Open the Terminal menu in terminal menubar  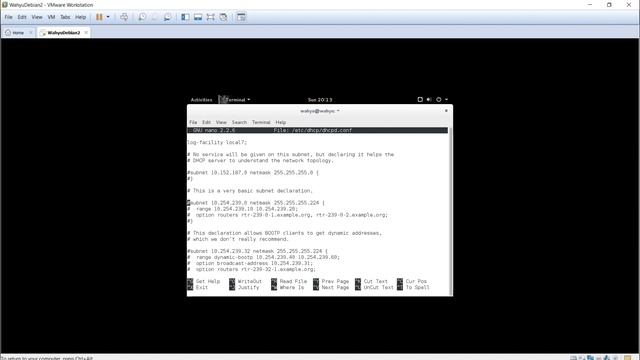pyautogui.click(x=261, y=122)
